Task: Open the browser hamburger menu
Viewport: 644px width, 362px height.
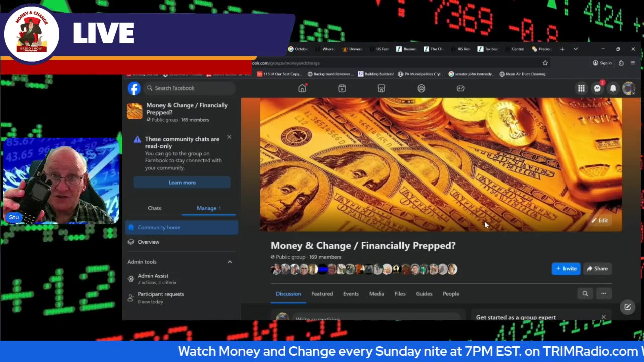Action: (633, 63)
